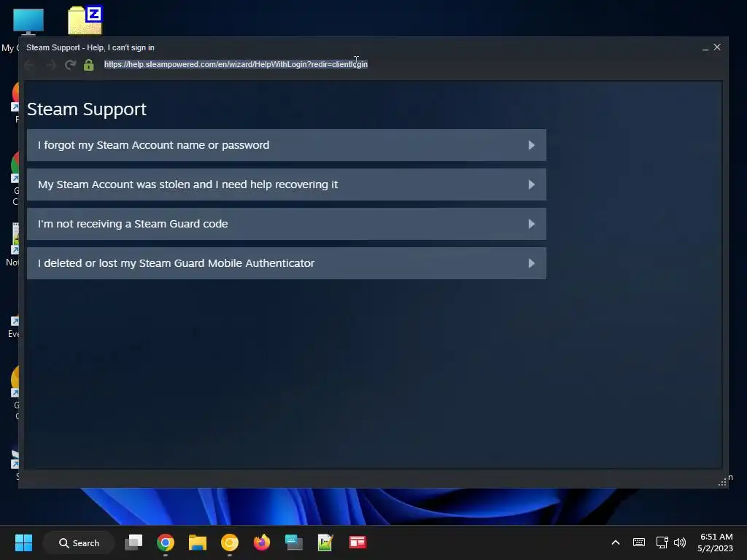Viewport: 747px width, 560px height.
Task: Select My Computer monitor desktop icon
Action: click(28, 23)
